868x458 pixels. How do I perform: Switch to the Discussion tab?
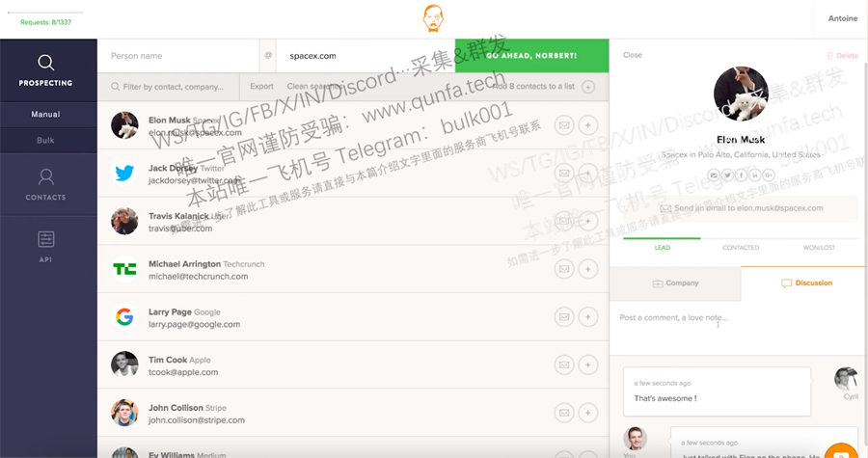[x=806, y=283]
